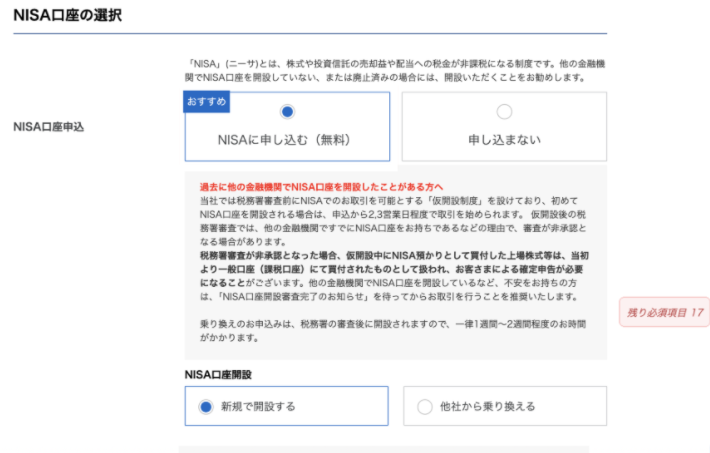The image size is (710, 453).
Task: Choose the 他社から乗り換える radio option
Action: pyautogui.click(x=425, y=406)
